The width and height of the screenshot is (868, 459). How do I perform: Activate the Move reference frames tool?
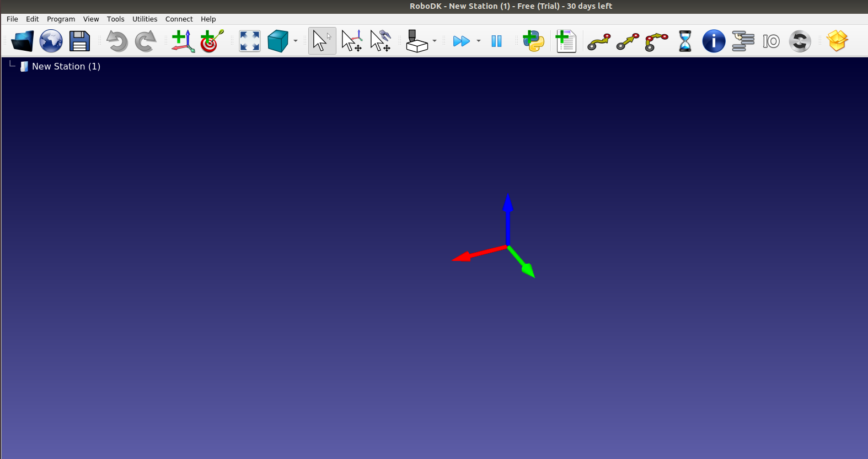tap(352, 41)
